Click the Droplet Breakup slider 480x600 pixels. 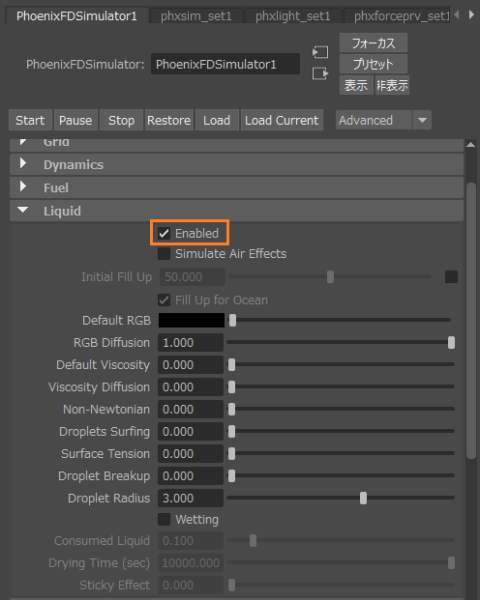(341, 475)
